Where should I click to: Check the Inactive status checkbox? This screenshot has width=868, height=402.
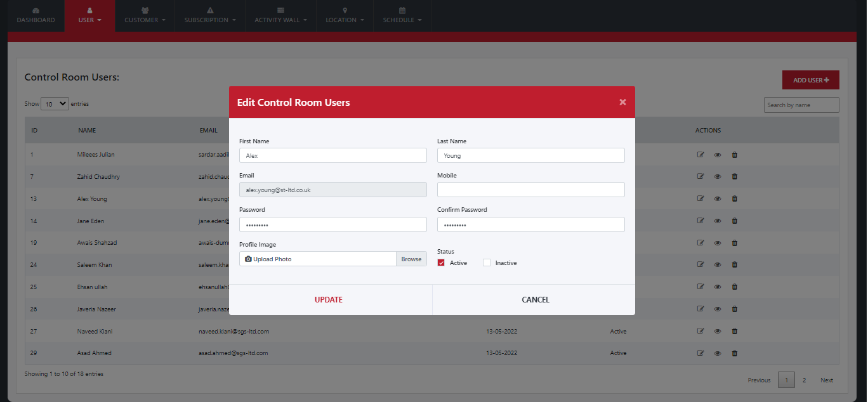point(487,263)
